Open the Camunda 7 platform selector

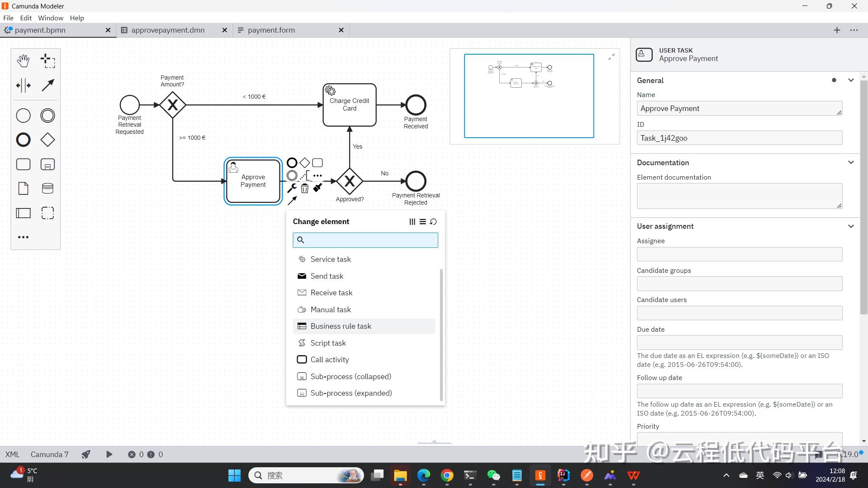[x=49, y=455]
